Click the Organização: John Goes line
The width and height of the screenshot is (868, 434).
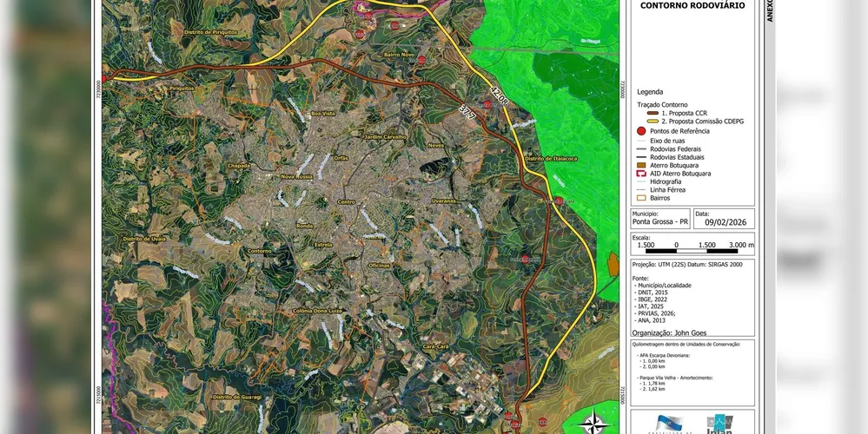click(669, 332)
